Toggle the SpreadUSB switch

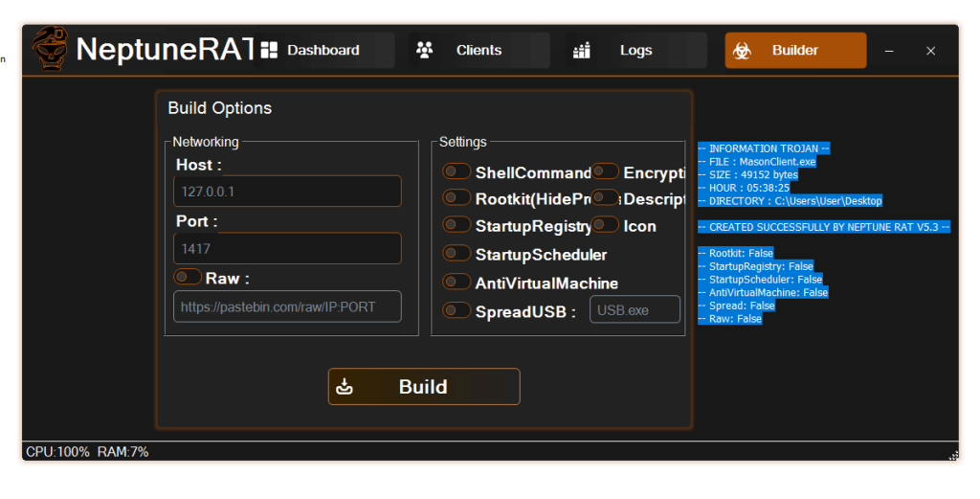coord(457,310)
